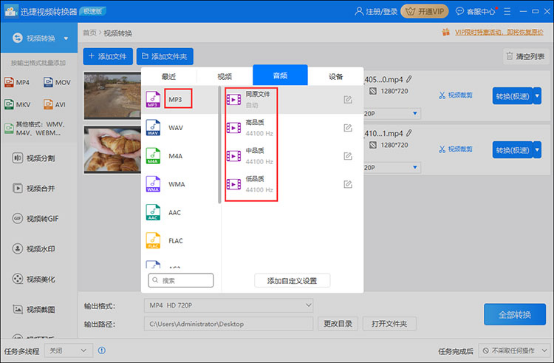Open the 视频美化 tool

[x=34, y=279]
